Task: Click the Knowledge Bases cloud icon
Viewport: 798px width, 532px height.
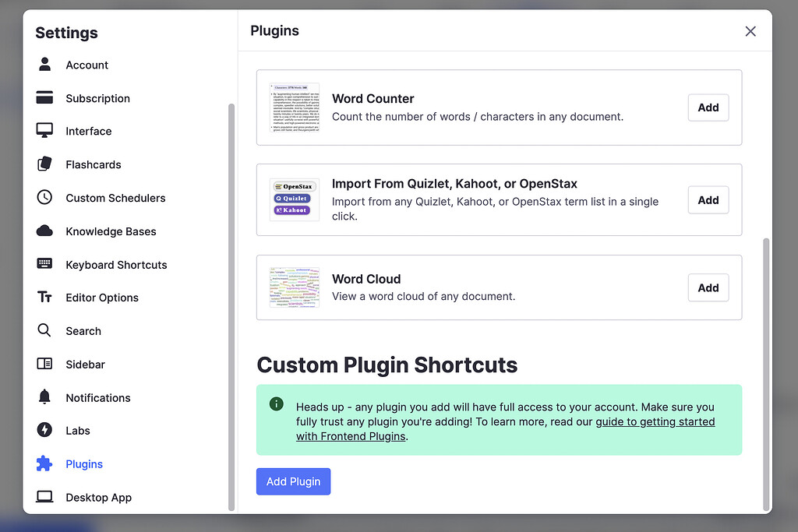Action: [x=44, y=231]
